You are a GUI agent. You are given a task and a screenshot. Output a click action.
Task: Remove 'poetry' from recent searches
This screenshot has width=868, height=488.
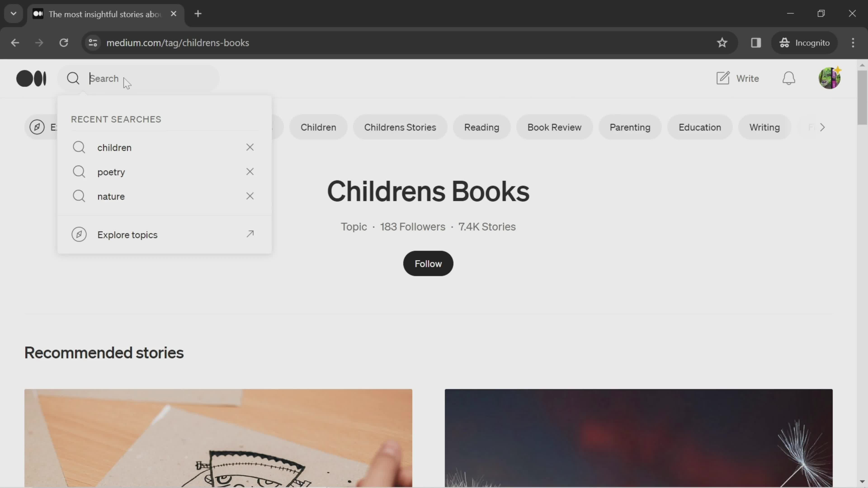pyautogui.click(x=250, y=172)
